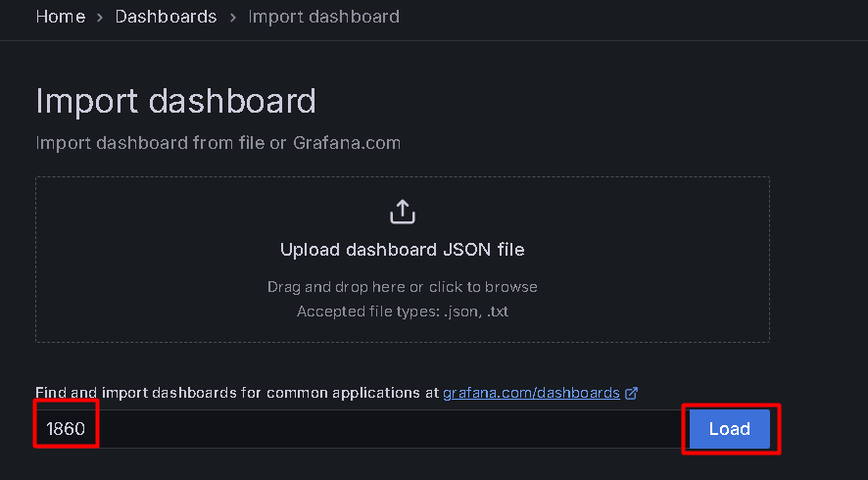This screenshot has width=868, height=480.
Task: Click the word Grafana.com in the subtitle
Action: click(348, 143)
